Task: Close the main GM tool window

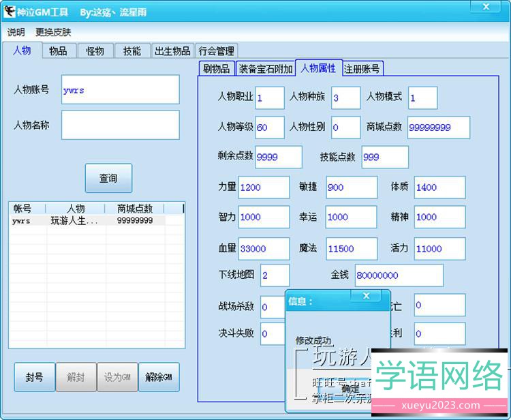Action: (x=486, y=7)
